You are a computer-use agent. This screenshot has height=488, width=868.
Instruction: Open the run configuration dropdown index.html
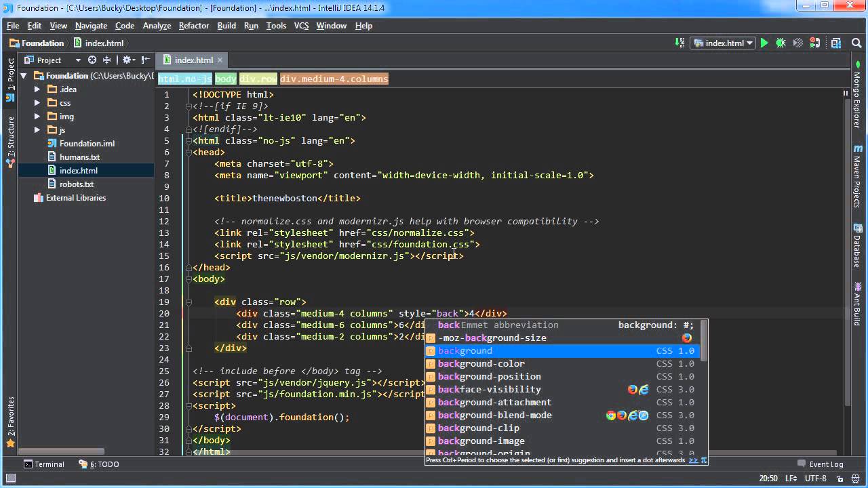click(x=723, y=43)
